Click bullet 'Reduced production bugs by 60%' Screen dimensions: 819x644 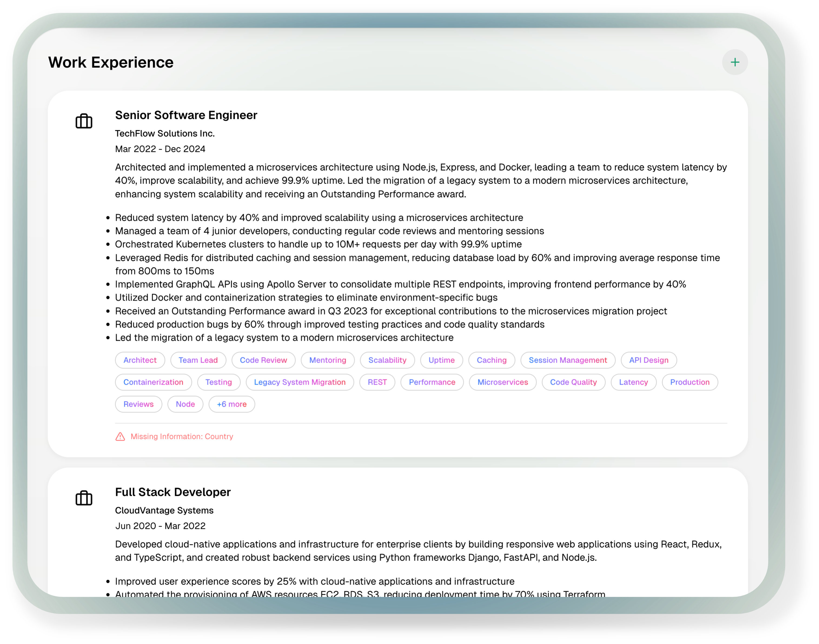[330, 324]
